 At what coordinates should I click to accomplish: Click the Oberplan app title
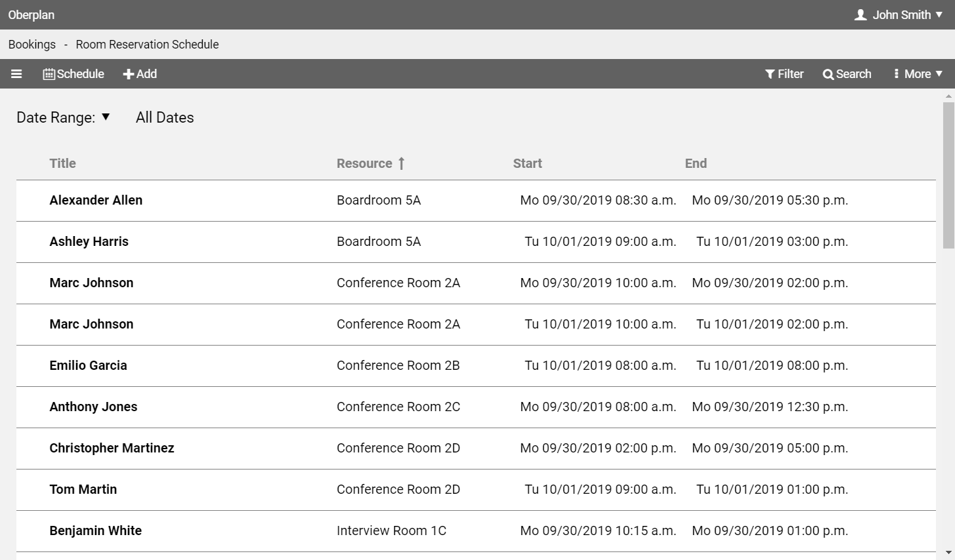[x=31, y=15]
